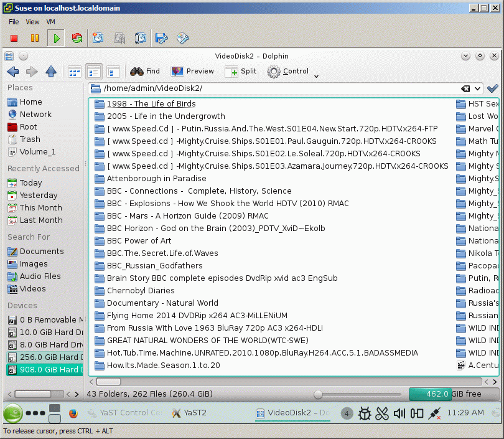Open the Control menu button
Screen dimensions: 504x439
(287, 71)
